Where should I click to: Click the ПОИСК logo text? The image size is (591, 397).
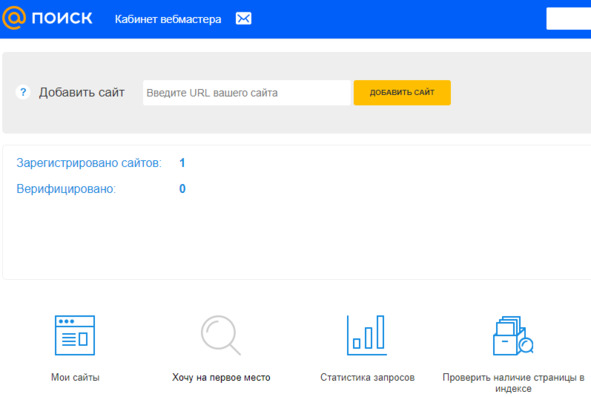coord(62,18)
